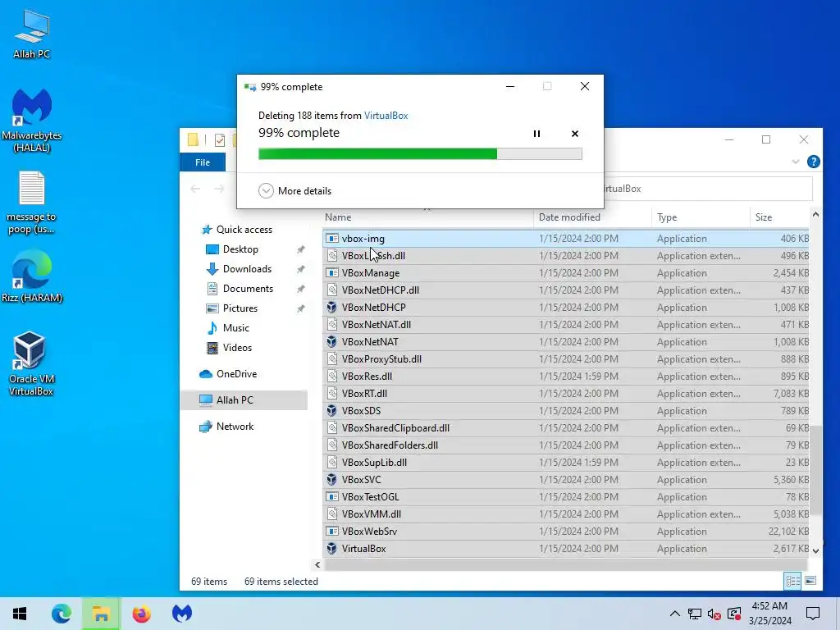Open the 'message to poop' text file
This screenshot has height=630, width=840.
[32, 203]
